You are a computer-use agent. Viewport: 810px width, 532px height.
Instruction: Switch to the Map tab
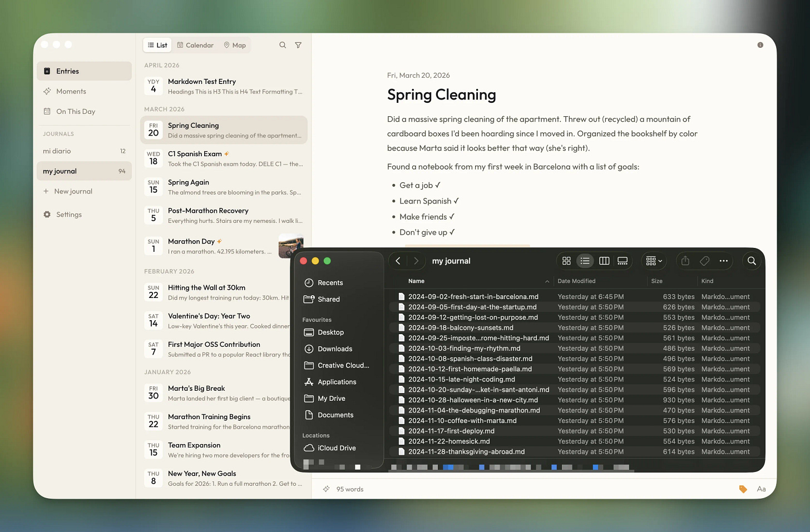point(235,45)
